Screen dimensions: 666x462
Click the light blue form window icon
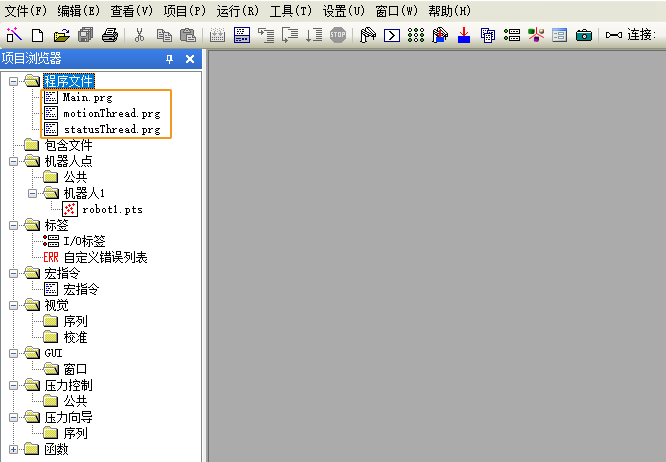pos(559,35)
